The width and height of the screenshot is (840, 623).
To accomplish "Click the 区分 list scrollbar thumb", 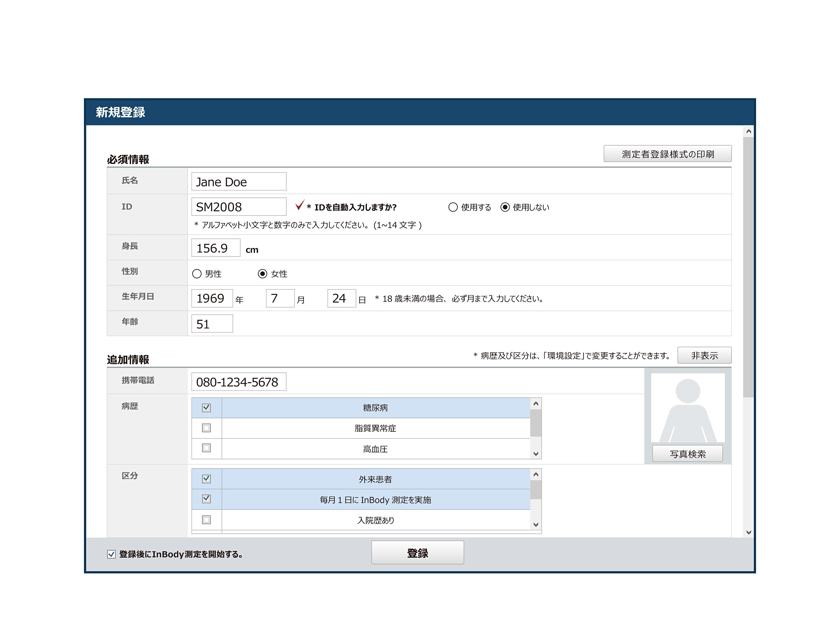I will pyautogui.click(x=536, y=490).
